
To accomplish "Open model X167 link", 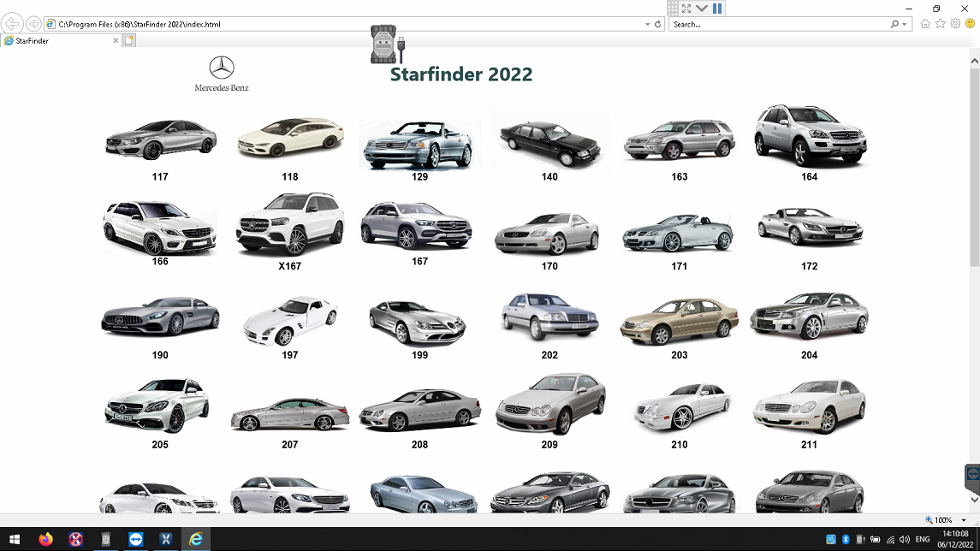I will [x=290, y=266].
